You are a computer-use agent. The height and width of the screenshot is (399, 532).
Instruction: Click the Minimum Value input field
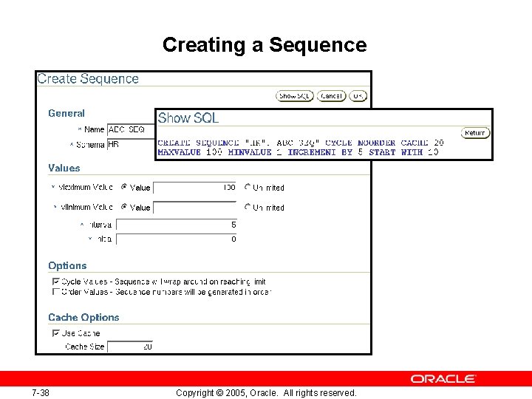(195, 208)
